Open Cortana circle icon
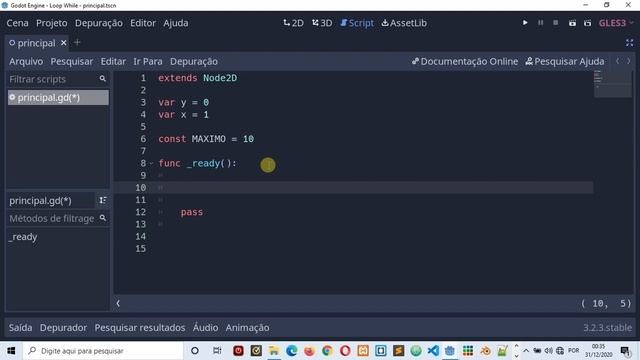 (x=195, y=351)
